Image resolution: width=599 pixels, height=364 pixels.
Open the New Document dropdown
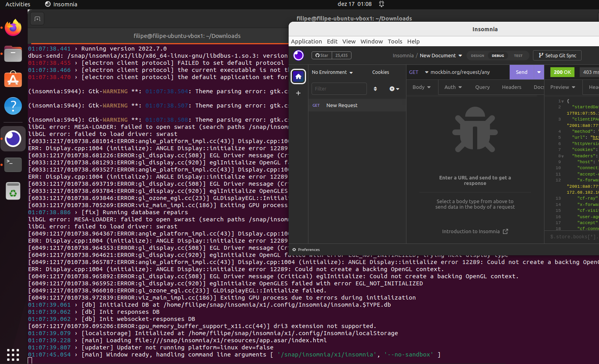[441, 56]
